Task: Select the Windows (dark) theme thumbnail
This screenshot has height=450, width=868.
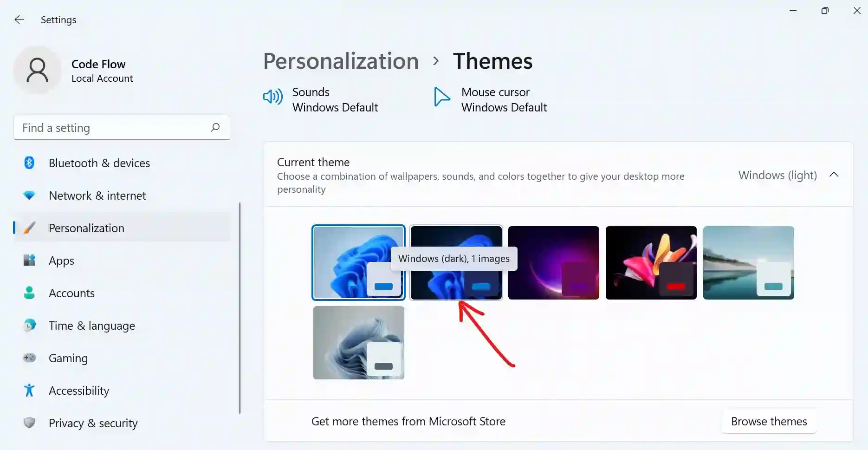Action: coord(456,262)
